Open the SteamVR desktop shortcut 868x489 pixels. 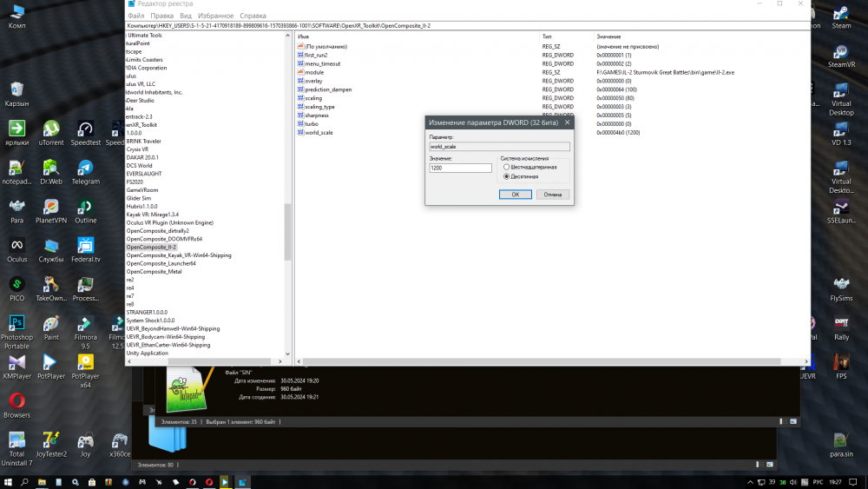(841, 56)
